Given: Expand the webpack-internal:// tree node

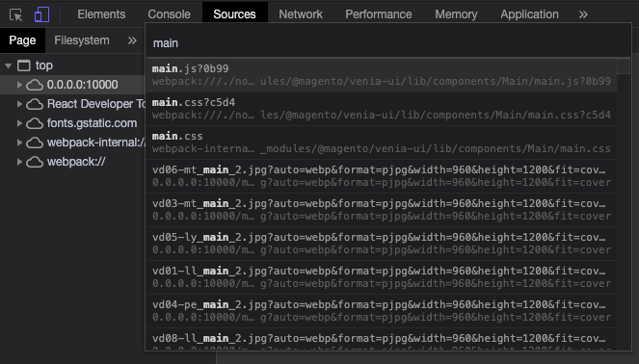Looking at the screenshot, I should point(19,143).
